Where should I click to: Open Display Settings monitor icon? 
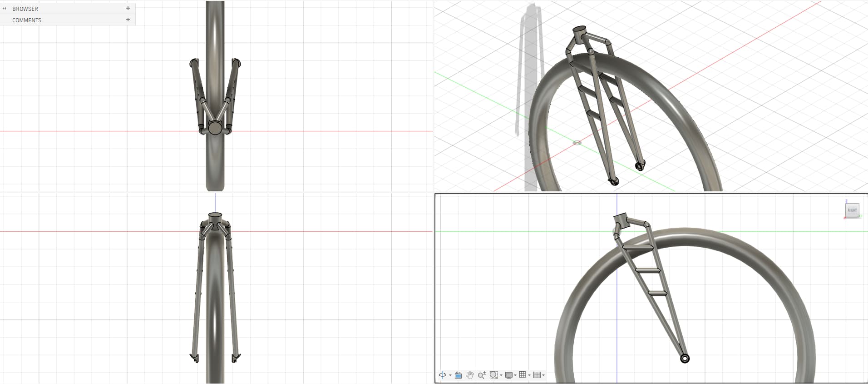coord(509,375)
